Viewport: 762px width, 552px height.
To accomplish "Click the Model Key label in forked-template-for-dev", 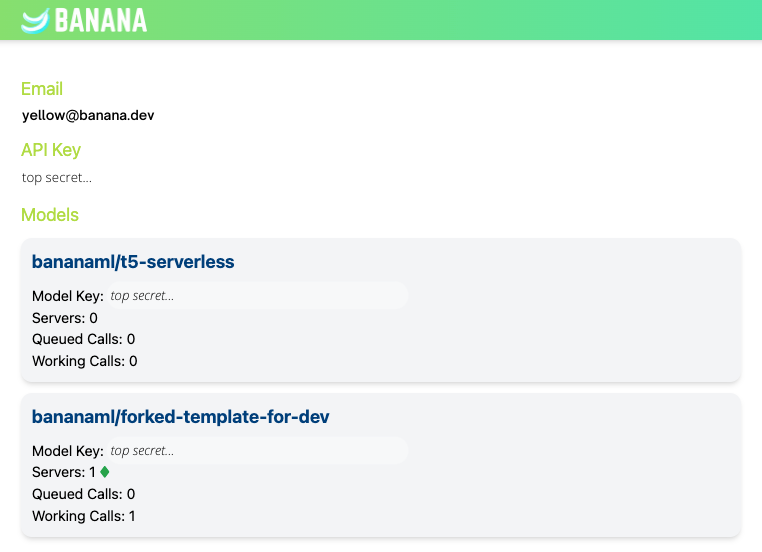I will coord(67,451).
